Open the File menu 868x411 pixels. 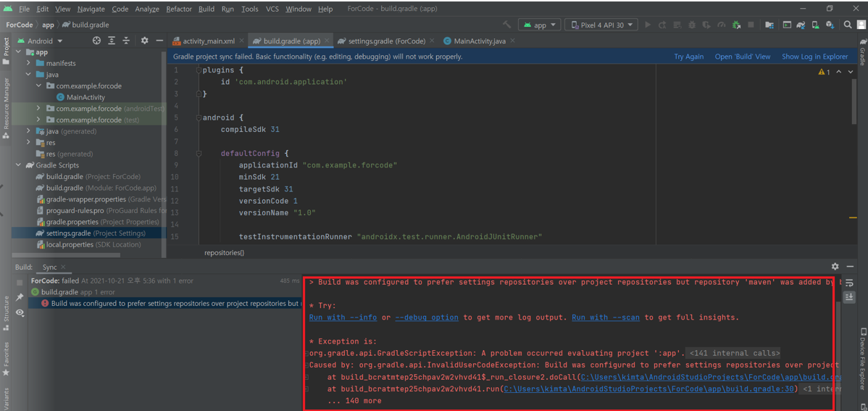click(x=25, y=9)
